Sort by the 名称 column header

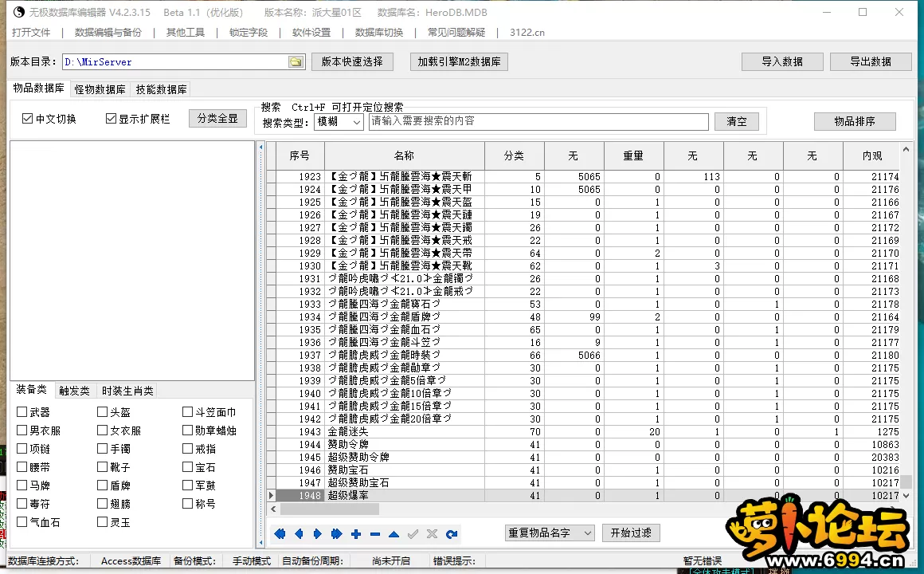point(405,155)
